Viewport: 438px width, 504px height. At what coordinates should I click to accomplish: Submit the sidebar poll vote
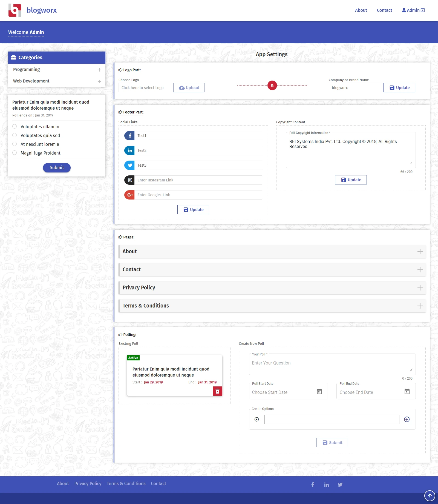coord(57,168)
